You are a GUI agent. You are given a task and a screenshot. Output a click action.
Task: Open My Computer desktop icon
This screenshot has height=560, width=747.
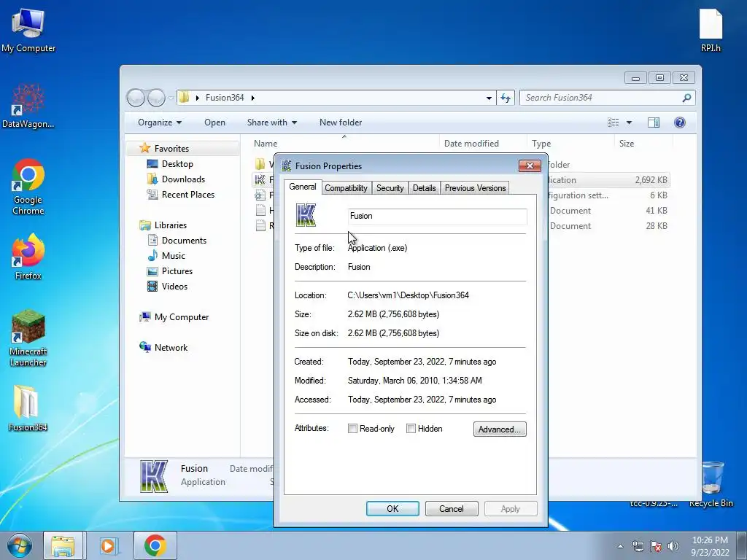pyautogui.click(x=28, y=30)
